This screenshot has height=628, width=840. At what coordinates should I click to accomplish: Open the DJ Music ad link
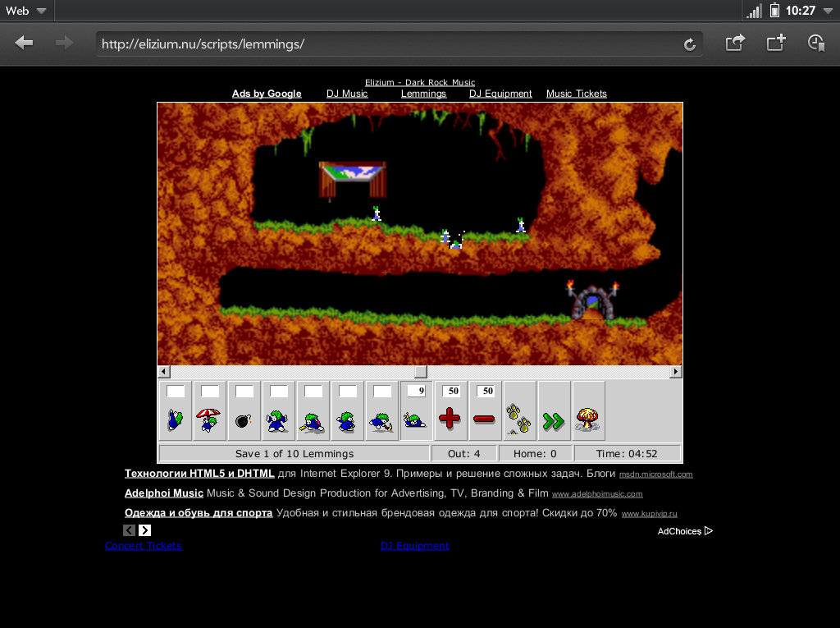click(x=347, y=94)
